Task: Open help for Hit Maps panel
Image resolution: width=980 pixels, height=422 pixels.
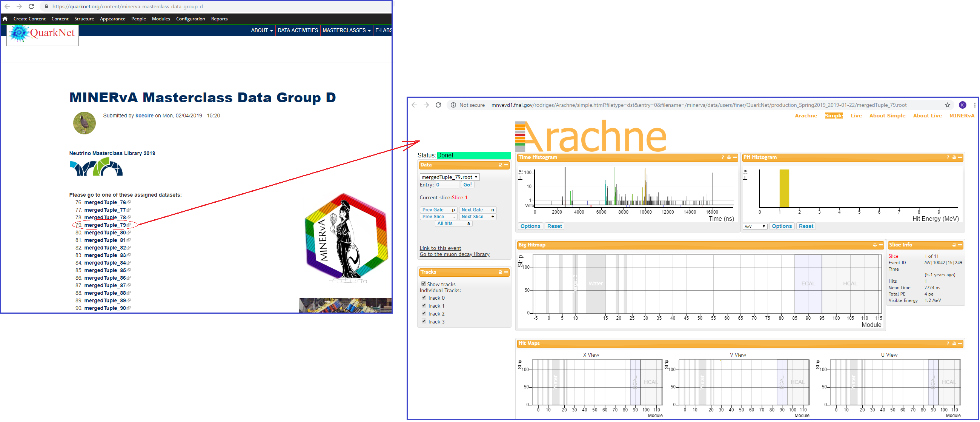Action: click(x=948, y=343)
